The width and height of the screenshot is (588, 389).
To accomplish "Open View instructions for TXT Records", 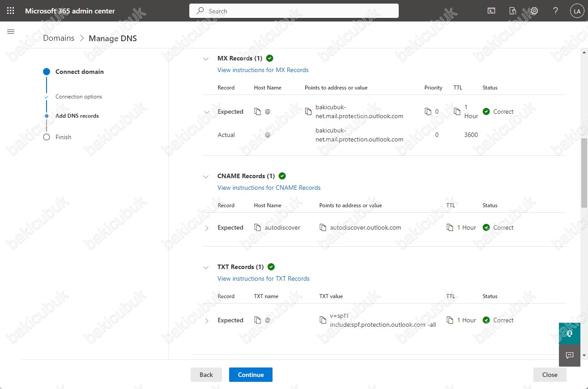I will coord(264,278).
